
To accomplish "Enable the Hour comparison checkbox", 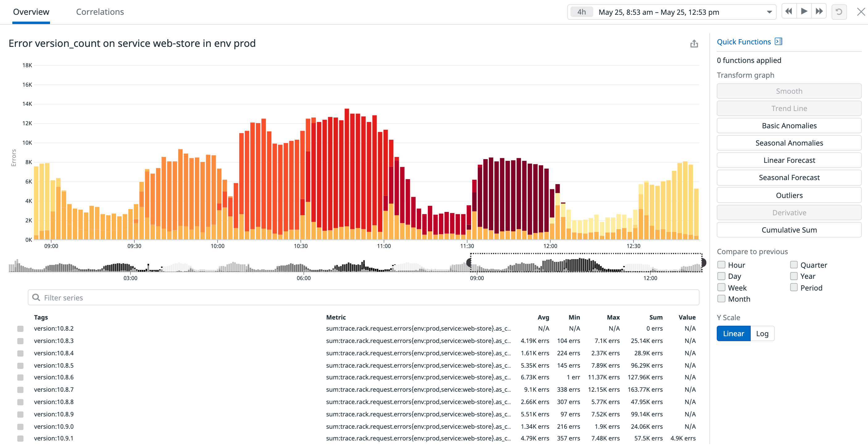I will (x=721, y=265).
